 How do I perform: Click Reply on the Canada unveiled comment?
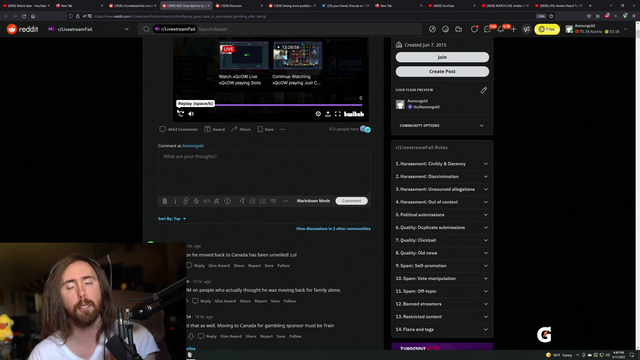pos(199,266)
